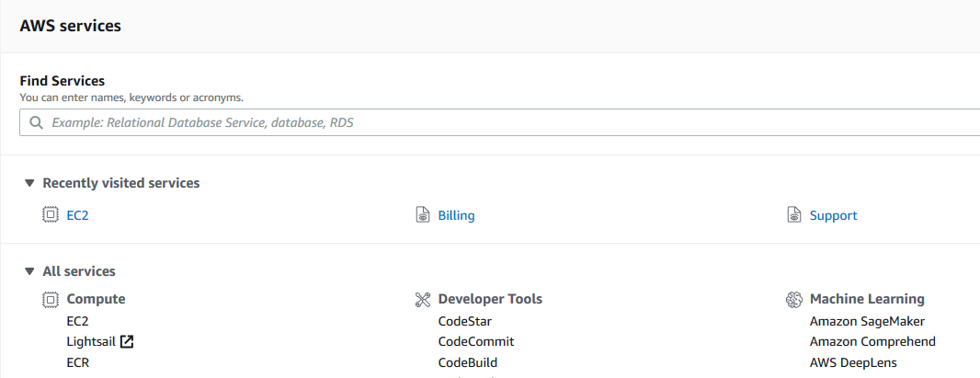The image size is (980, 378).
Task: Collapse the Recently visited services section
Action: pyautogui.click(x=29, y=183)
